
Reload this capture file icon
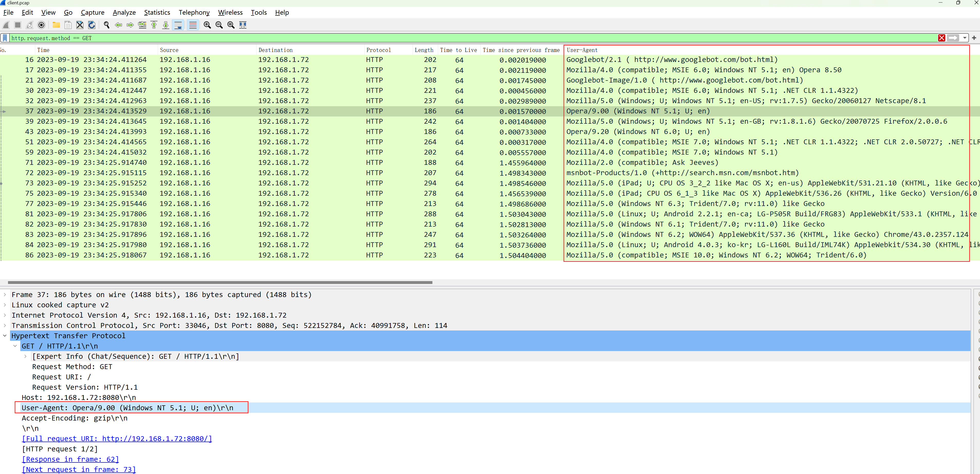92,25
